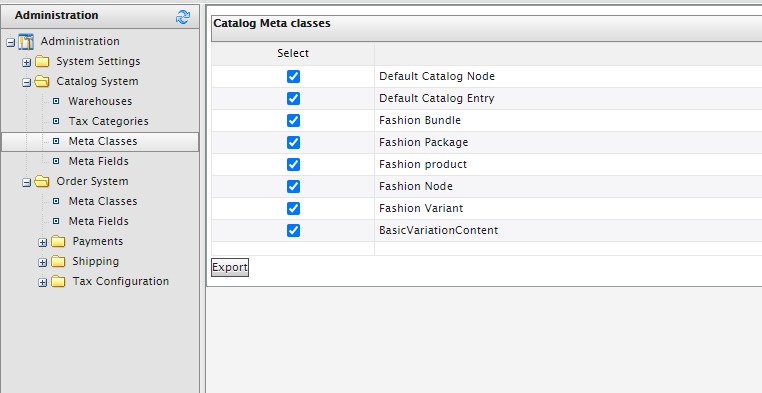The height and width of the screenshot is (393, 762).
Task: Collapse the Catalog System tree node
Action: 27,83
